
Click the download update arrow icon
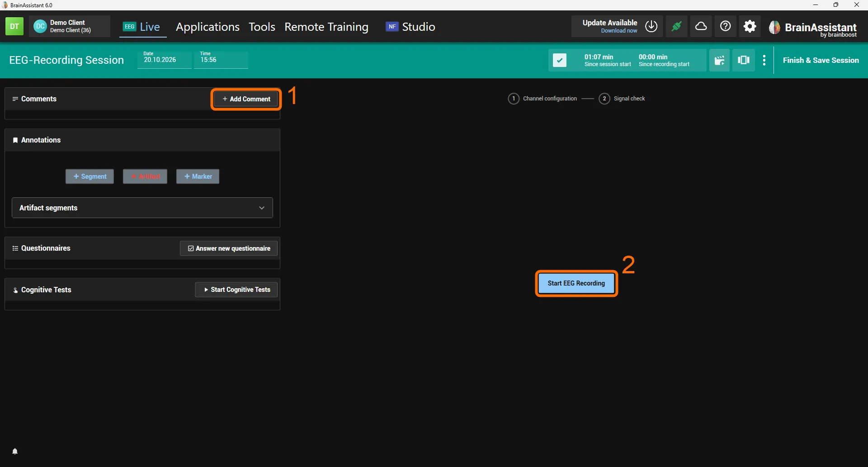(x=651, y=26)
